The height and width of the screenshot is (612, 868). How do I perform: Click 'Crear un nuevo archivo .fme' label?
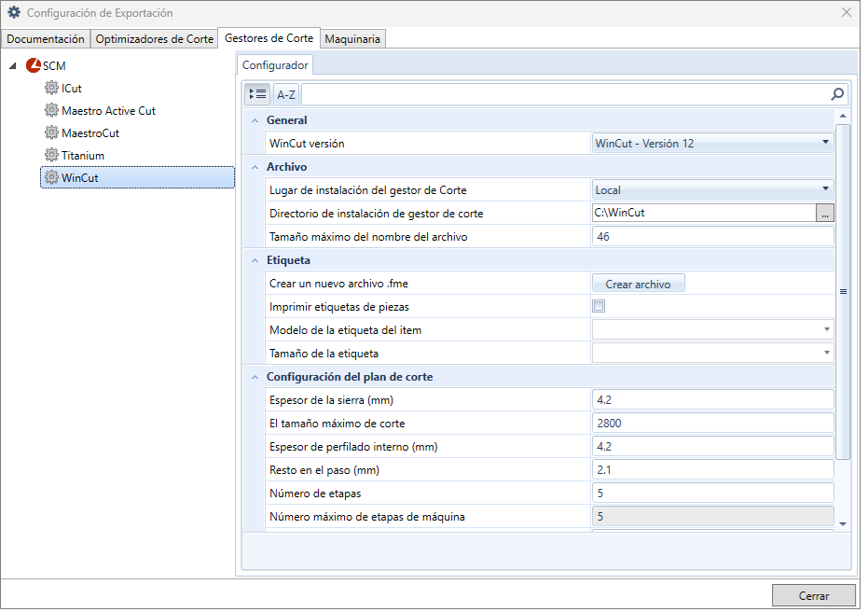tap(338, 284)
